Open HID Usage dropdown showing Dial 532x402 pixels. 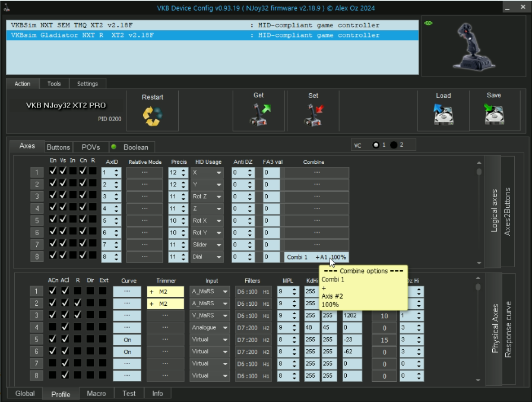click(207, 257)
